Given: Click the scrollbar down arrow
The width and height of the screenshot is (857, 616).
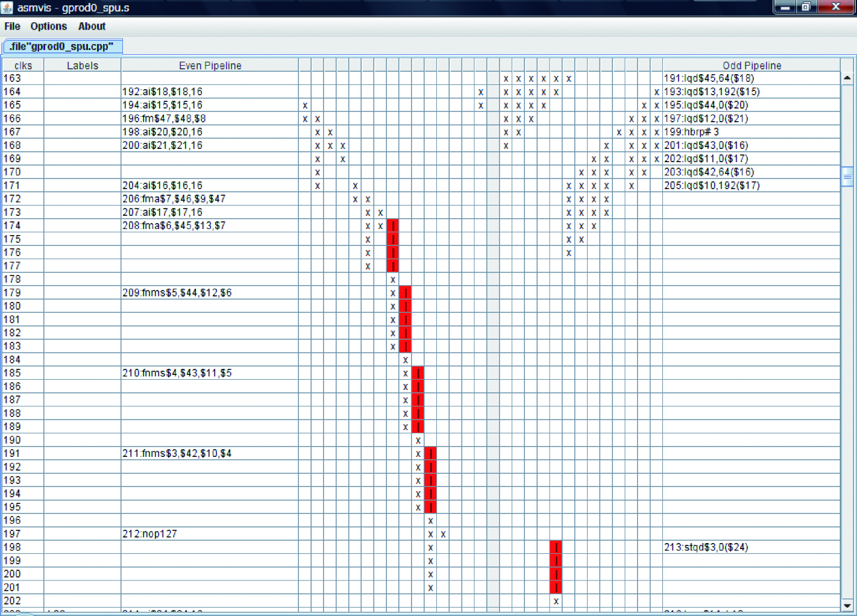Looking at the screenshot, I should tap(847, 605).
